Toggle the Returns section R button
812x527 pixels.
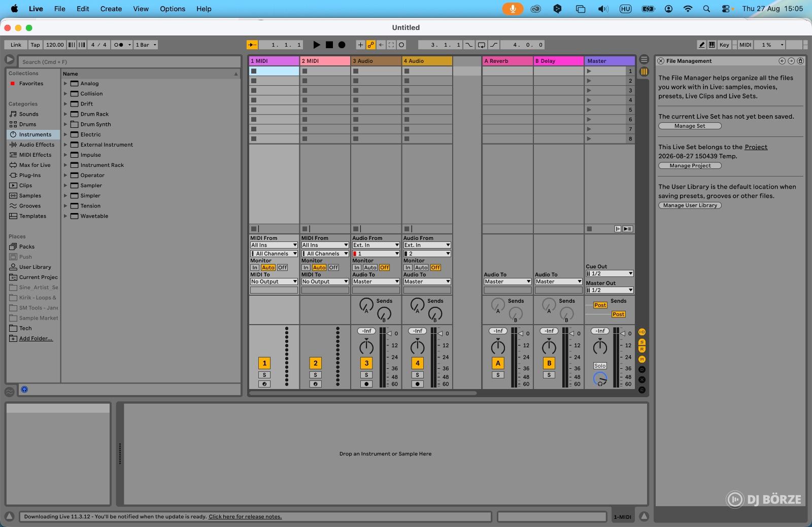pos(642,349)
